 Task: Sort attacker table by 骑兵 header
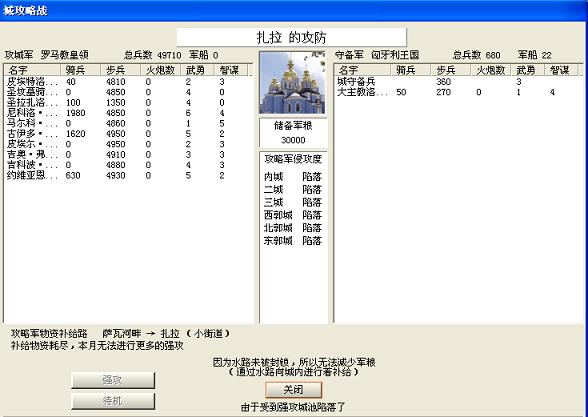80,70
